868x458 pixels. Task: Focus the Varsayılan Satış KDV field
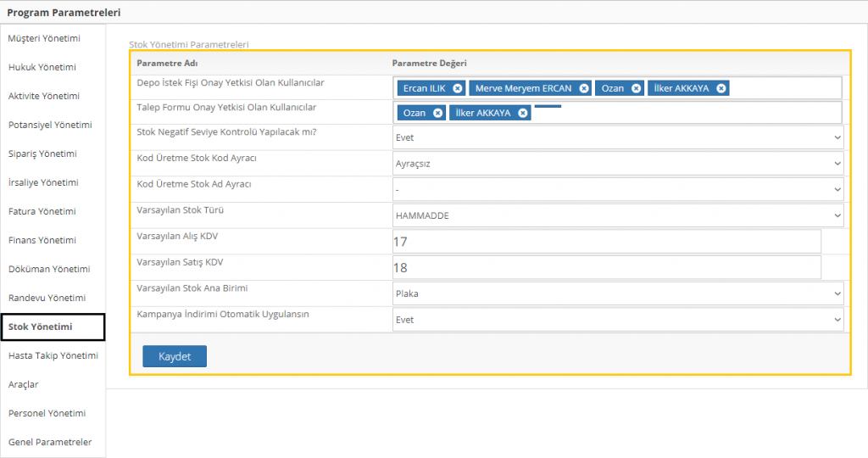point(606,268)
